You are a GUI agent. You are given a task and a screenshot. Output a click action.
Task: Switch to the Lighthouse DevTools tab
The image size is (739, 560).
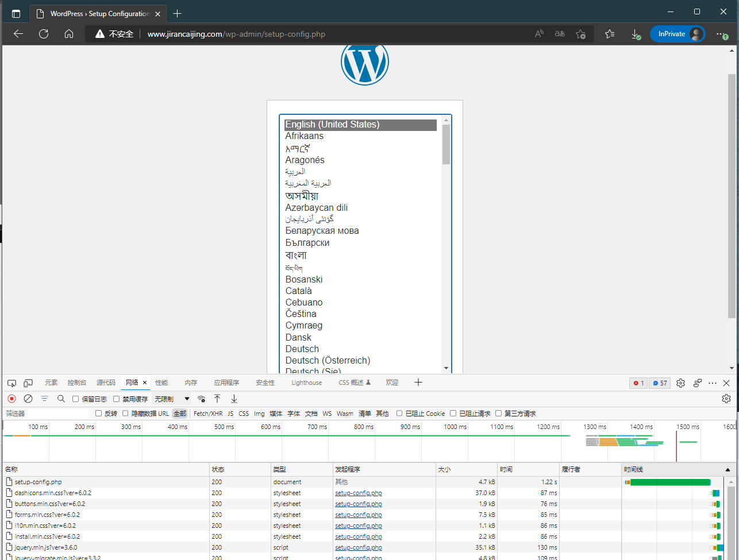click(x=307, y=383)
